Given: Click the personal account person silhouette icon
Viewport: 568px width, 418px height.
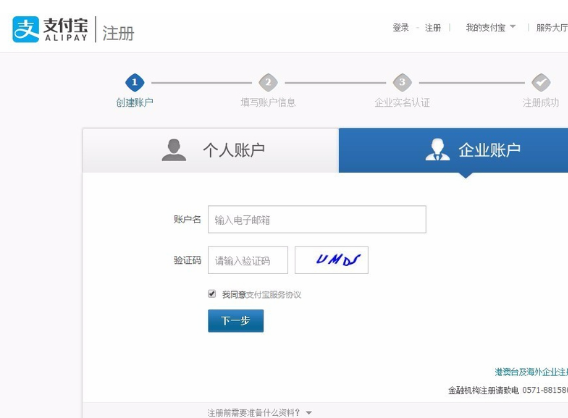Looking at the screenshot, I should [x=174, y=150].
